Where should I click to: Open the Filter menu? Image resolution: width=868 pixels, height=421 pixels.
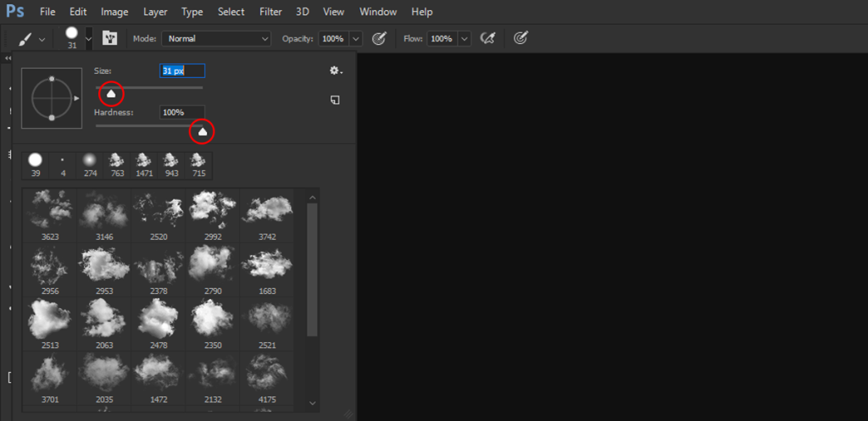point(270,12)
